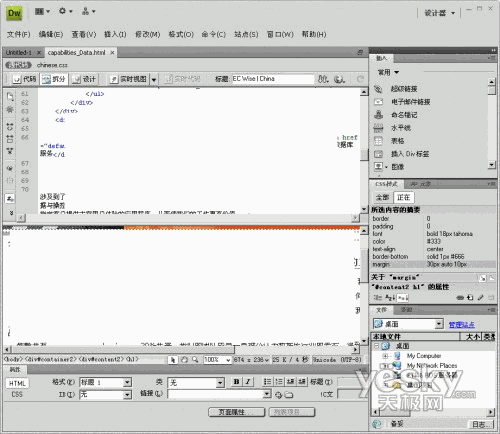This screenshot has width=500, height=434.
Task: Open the 插入(I) menu
Action: coord(115,34)
